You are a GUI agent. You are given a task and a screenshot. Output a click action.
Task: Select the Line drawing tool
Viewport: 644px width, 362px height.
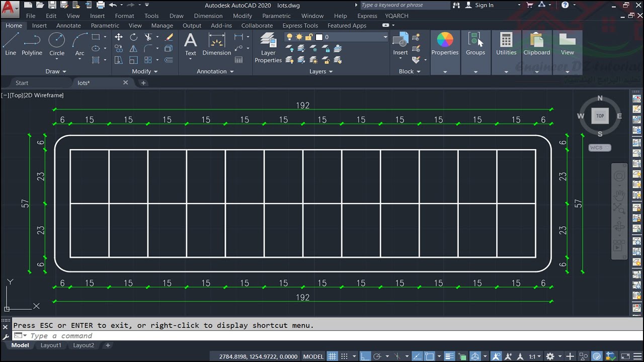point(11,44)
